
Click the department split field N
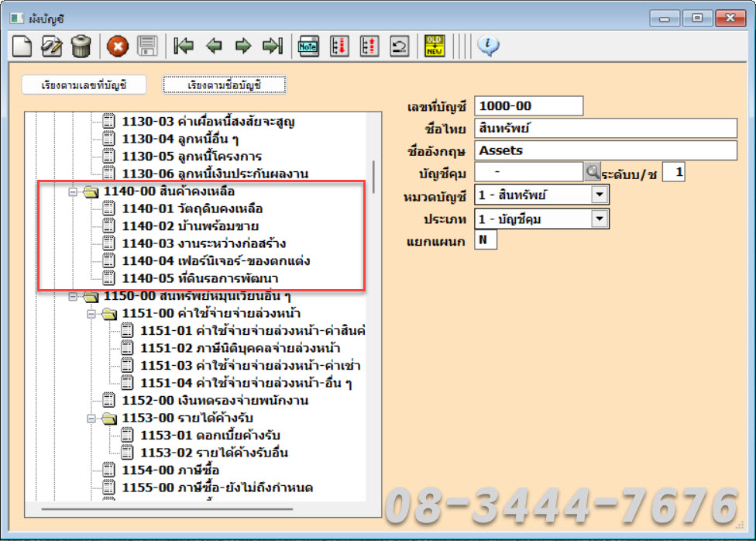click(485, 239)
